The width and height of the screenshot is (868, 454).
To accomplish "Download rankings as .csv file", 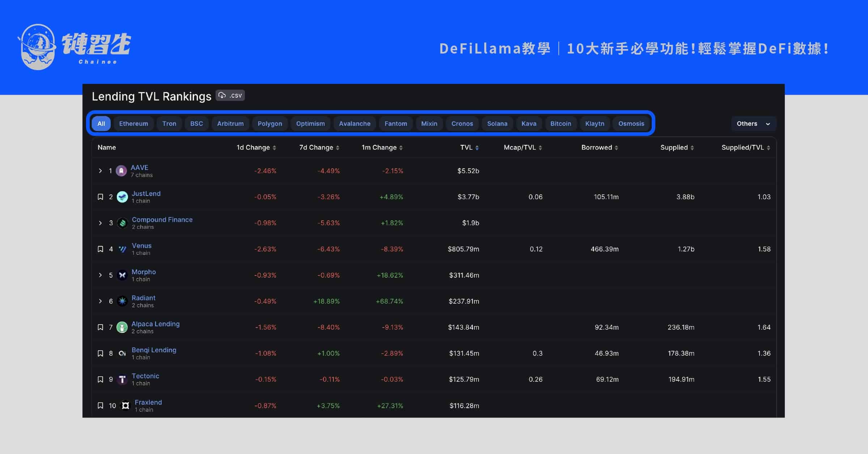I will 230,95.
